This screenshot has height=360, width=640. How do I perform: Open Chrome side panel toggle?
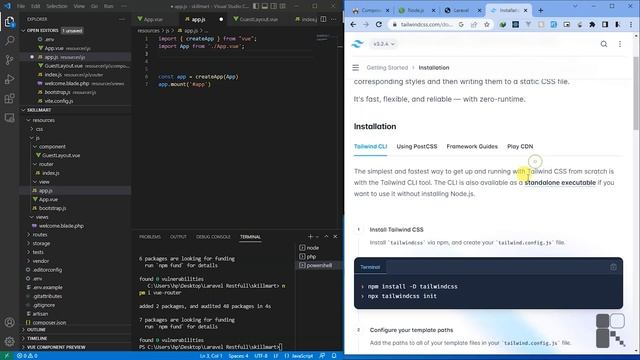point(605,24)
